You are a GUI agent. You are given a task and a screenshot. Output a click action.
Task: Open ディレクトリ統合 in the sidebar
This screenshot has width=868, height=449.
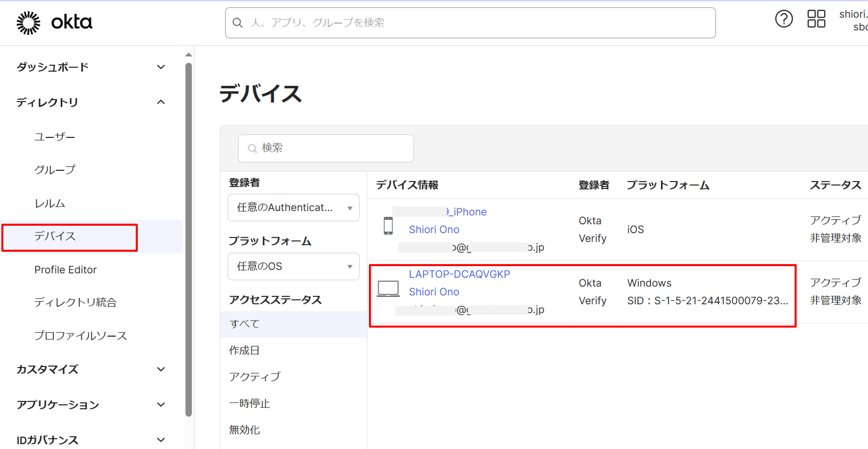[x=75, y=302]
